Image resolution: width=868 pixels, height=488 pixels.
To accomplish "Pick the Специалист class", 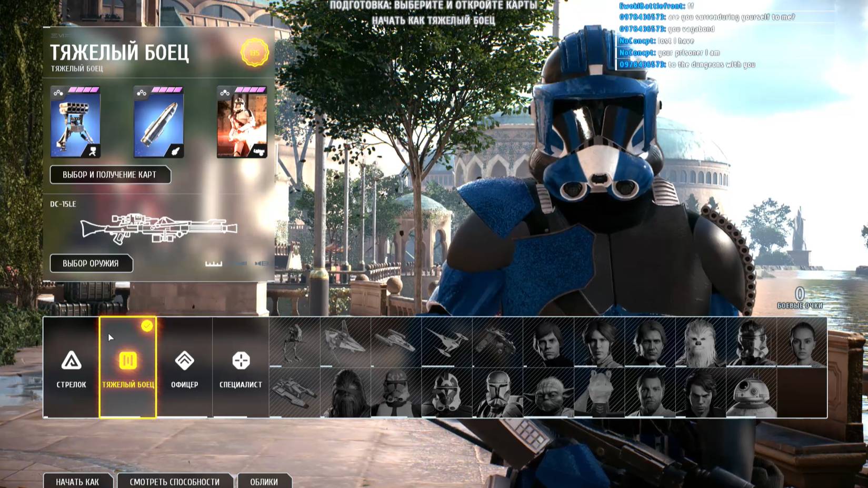I will 241,367.
